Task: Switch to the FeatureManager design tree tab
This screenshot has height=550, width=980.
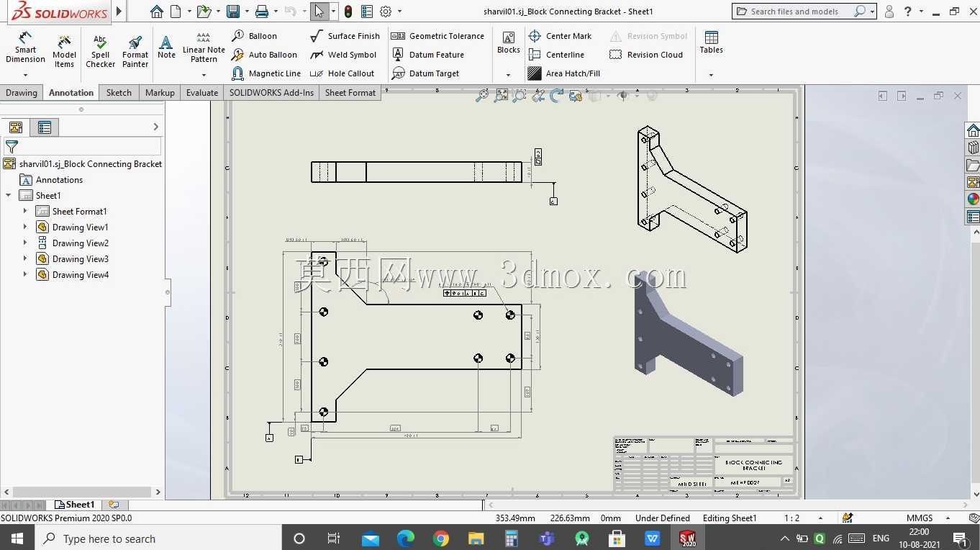Action: tap(16, 127)
